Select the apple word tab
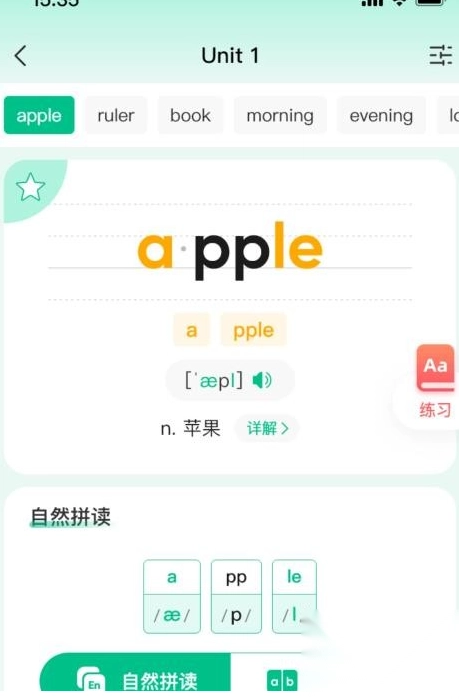The image size is (459, 699). coord(39,115)
